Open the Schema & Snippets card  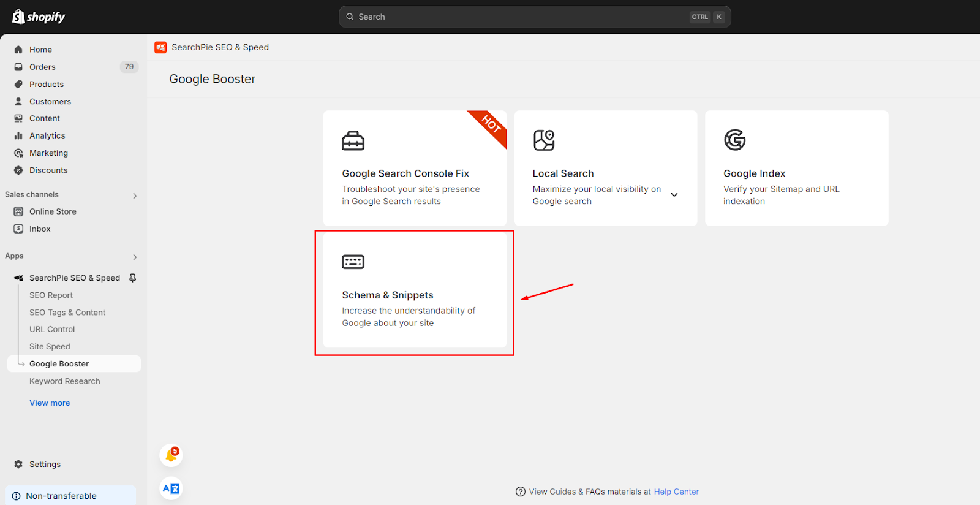(415, 290)
